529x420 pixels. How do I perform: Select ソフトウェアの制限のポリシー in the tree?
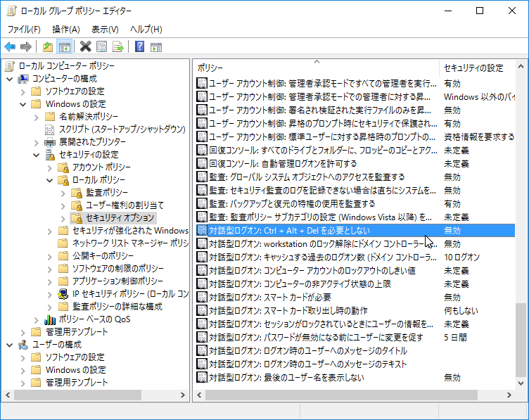[118, 269]
